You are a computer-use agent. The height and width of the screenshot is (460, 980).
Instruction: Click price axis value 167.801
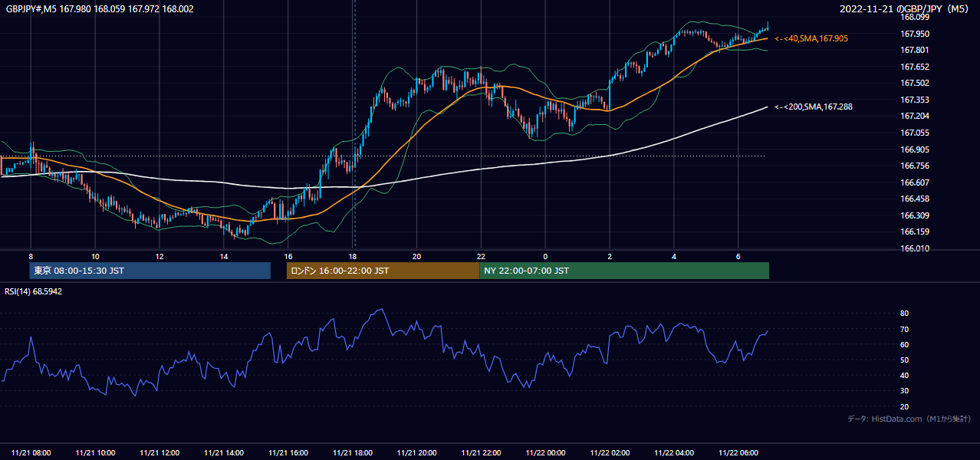pyautogui.click(x=915, y=50)
